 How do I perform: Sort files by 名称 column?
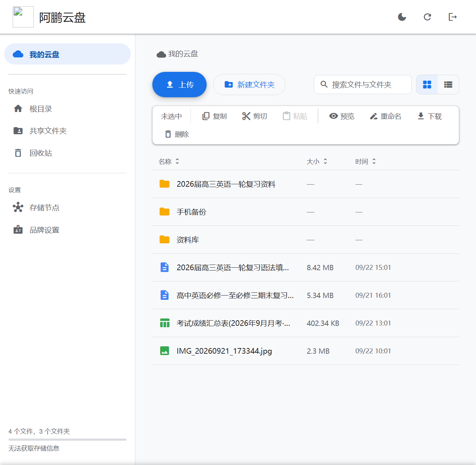point(169,161)
